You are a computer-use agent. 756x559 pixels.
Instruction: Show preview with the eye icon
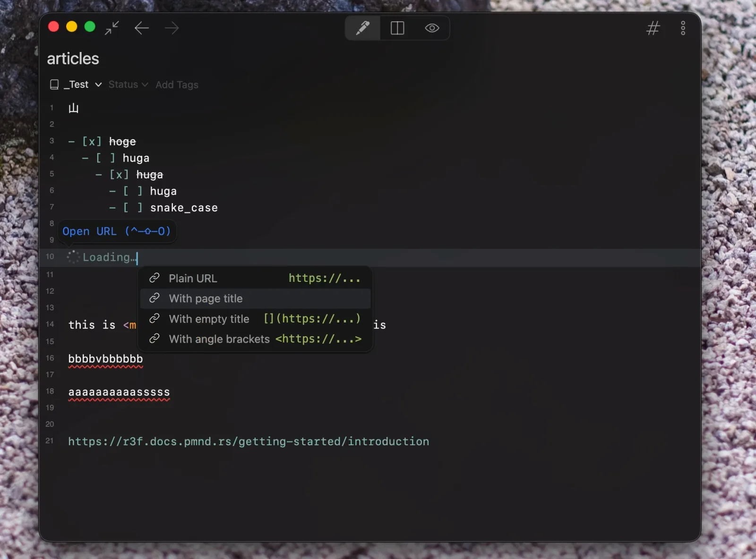point(432,28)
